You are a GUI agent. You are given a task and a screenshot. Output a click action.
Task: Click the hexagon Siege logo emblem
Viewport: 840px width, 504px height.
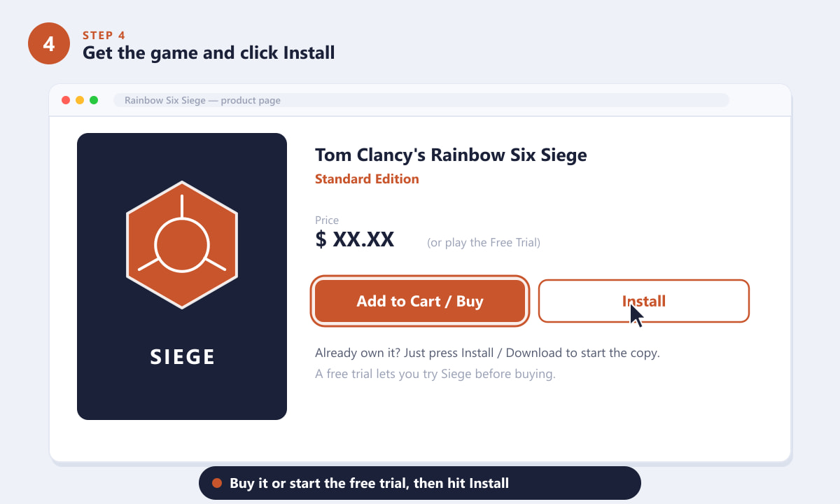pos(182,245)
